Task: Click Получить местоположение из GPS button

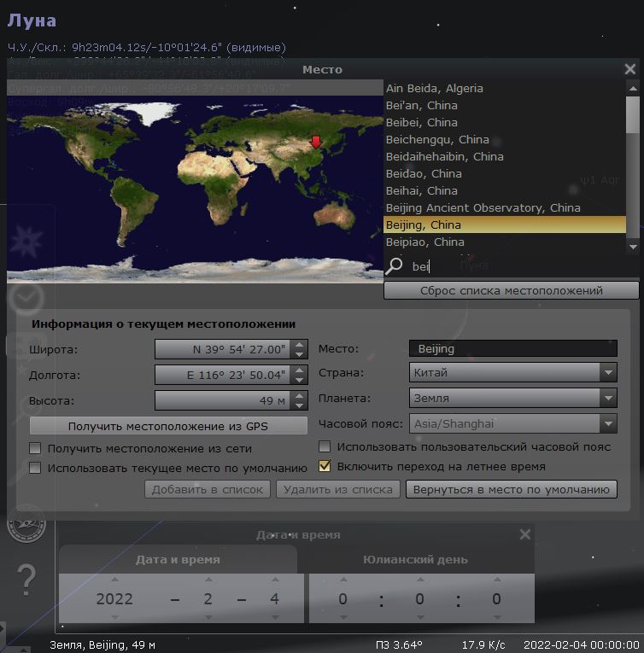Action: pos(168,426)
